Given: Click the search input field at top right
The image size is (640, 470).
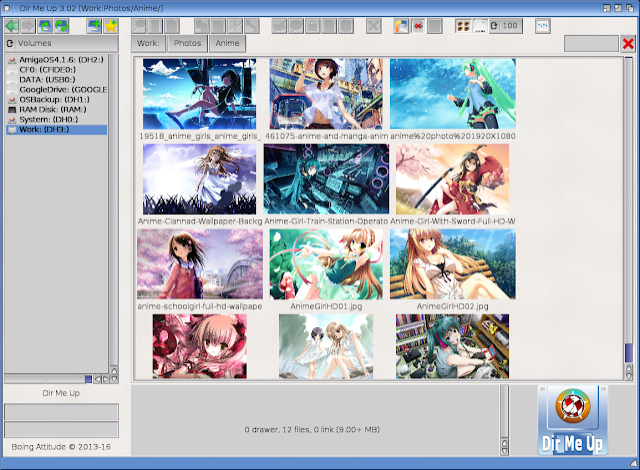Looking at the screenshot, I should [591, 43].
